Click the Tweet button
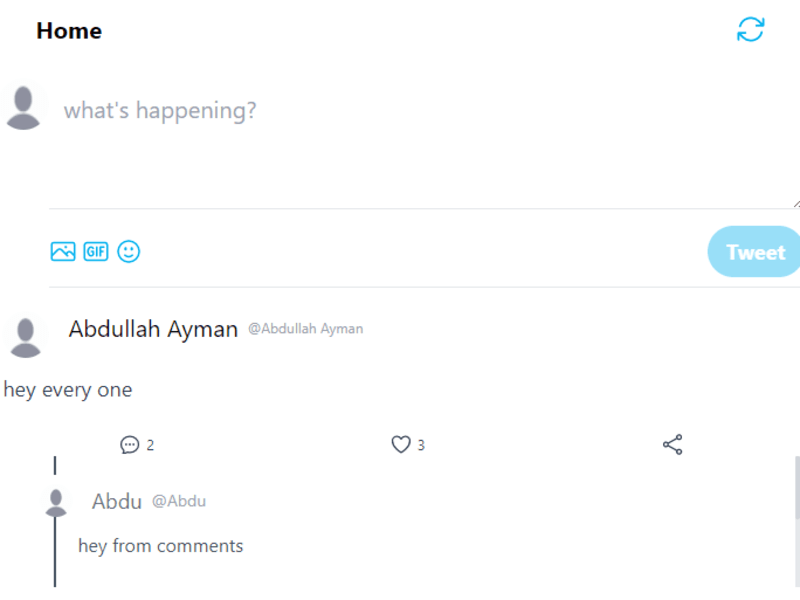 point(754,252)
